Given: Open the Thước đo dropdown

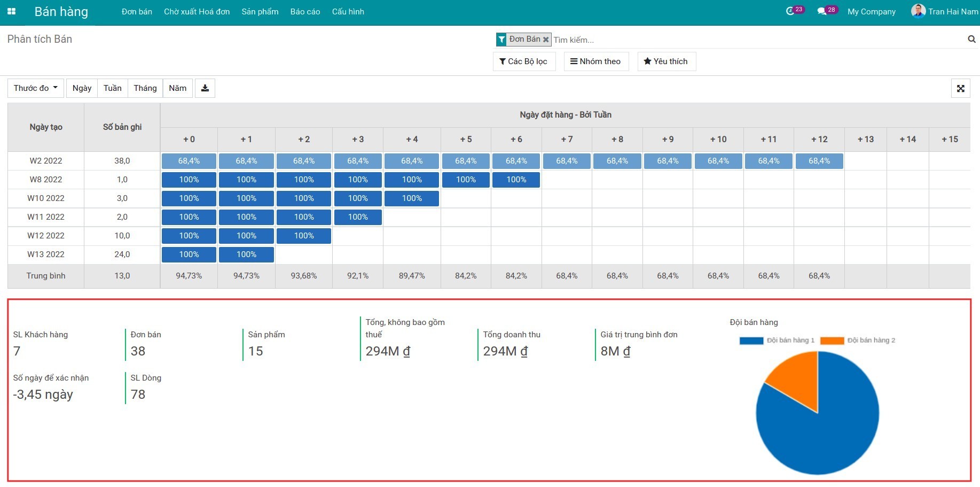Looking at the screenshot, I should click(x=36, y=88).
